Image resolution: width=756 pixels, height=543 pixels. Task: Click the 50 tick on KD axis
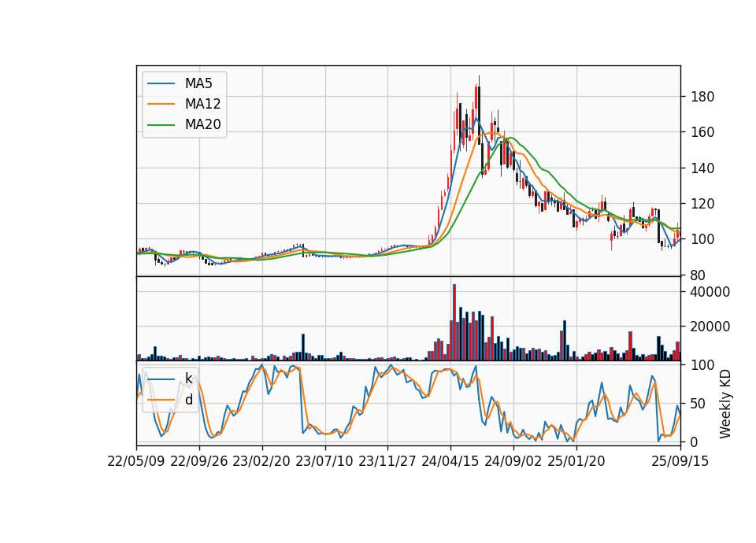pos(699,403)
